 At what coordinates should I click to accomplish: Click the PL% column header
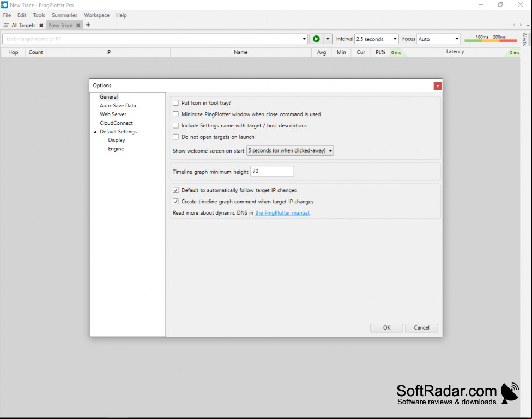(x=380, y=52)
